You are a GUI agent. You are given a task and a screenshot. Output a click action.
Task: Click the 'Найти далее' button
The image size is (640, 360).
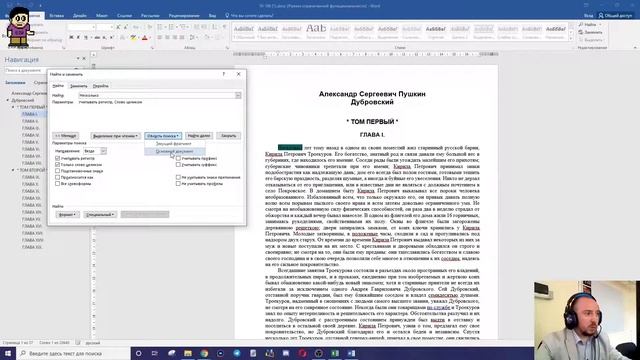point(199,136)
